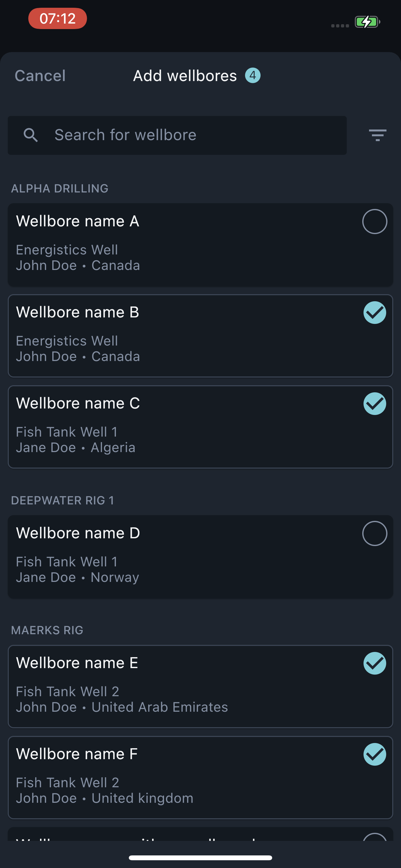This screenshot has height=868, width=401.
Task: Tap the red 07:12 time indicator
Action: point(57,18)
